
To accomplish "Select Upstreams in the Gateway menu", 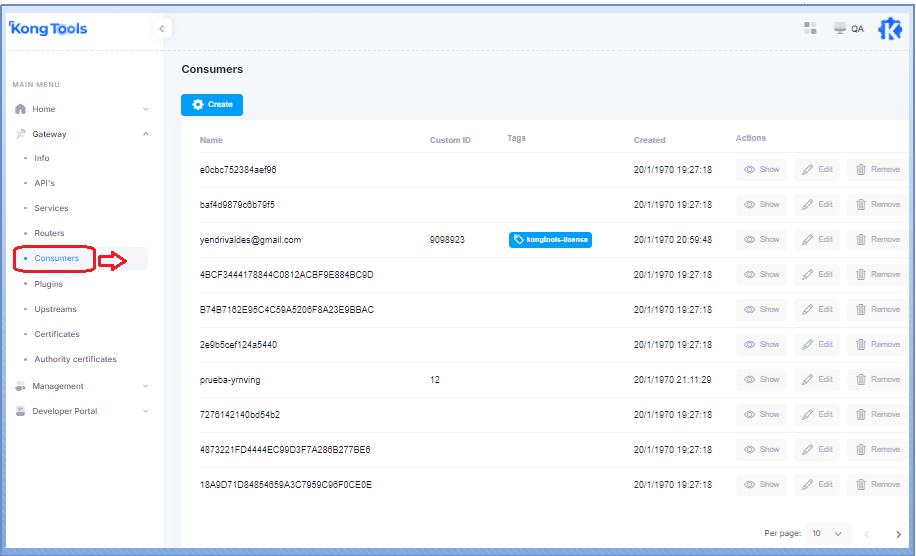I will click(55, 309).
